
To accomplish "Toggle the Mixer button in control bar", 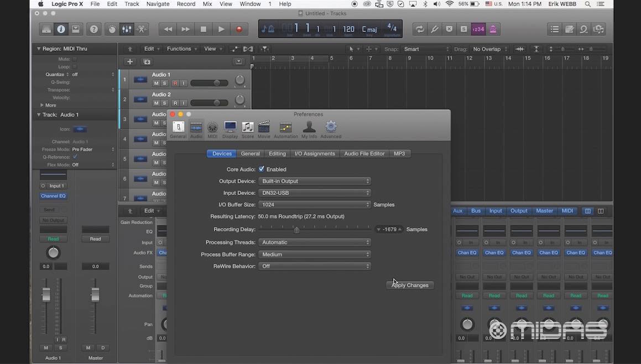I will click(127, 29).
